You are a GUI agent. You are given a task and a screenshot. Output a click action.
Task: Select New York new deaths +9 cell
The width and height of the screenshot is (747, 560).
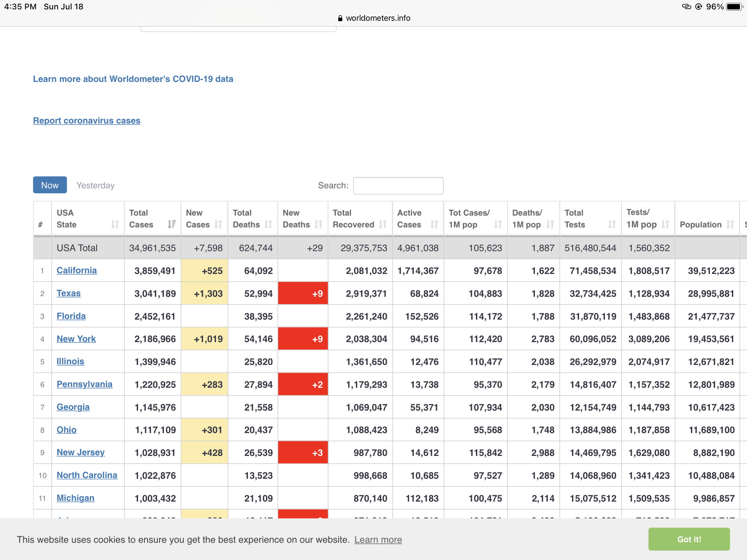pos(303,339)
